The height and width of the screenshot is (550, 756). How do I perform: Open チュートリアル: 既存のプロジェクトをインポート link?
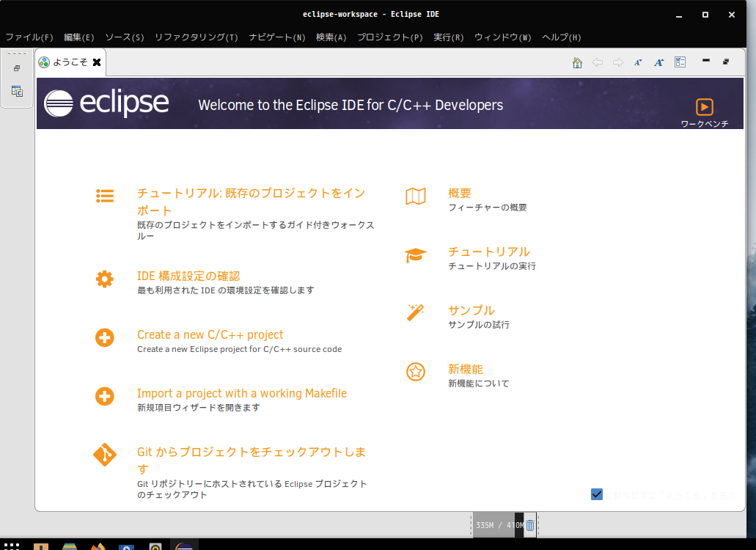pos(252,202)
